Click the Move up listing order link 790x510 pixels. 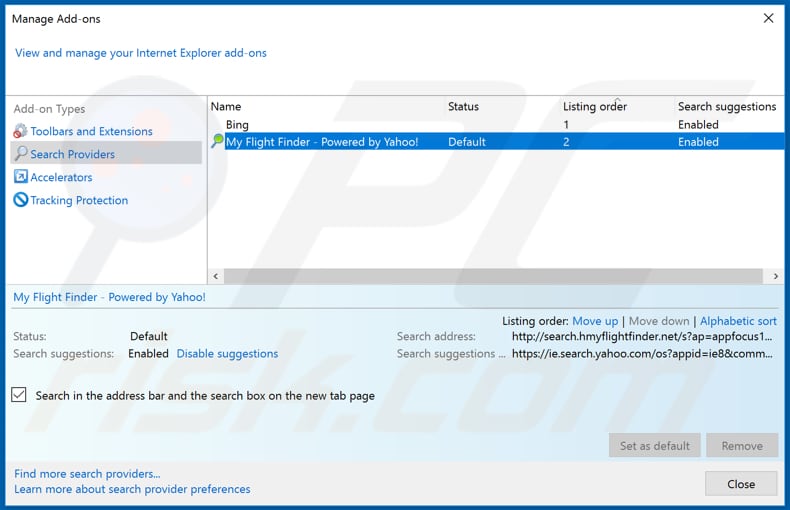click(595, 321)
